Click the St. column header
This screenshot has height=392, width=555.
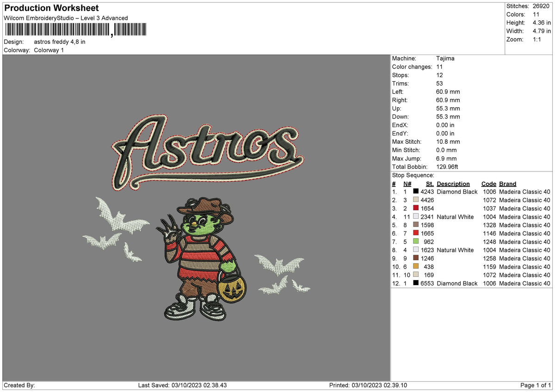tap(430, 184)
